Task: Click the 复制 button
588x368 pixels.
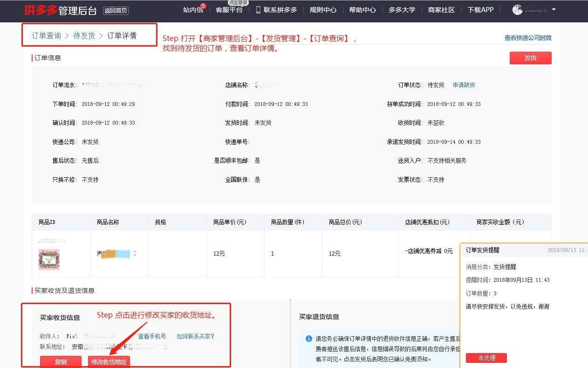Action: pos(61,362)
